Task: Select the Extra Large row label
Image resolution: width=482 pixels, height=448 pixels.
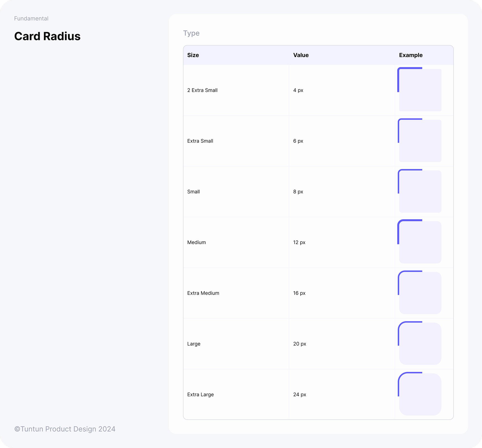Action: 200,394
